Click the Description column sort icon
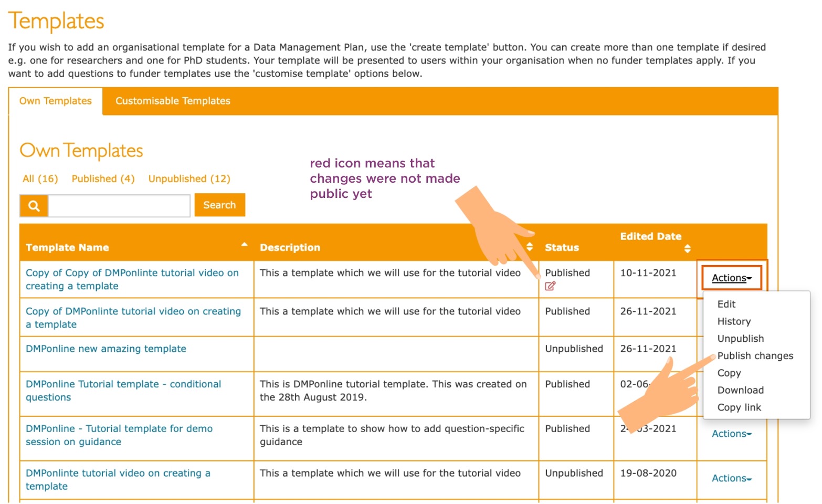The width and height of the screenshot is (822, 504). [x=530, y=246]
